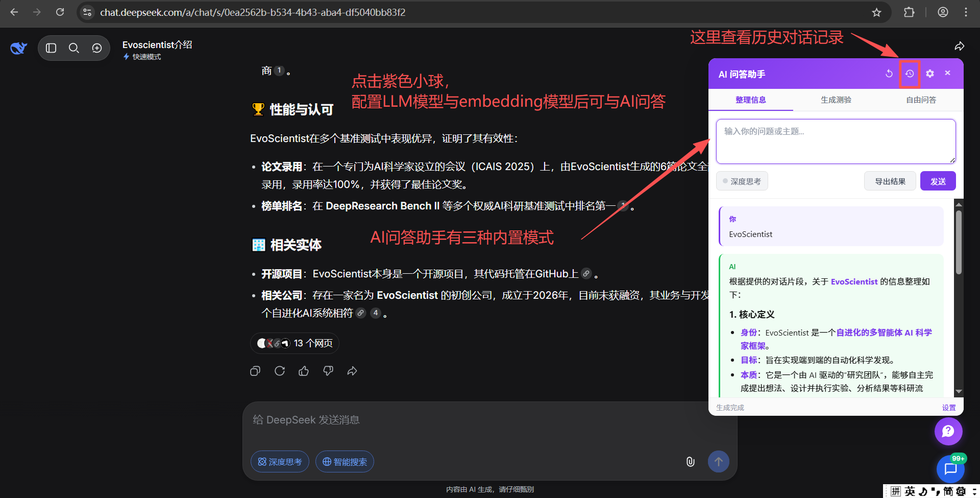Toggle punctuation mode in the IME bar
Screen dimensions: 980x498
coord(936,491)
